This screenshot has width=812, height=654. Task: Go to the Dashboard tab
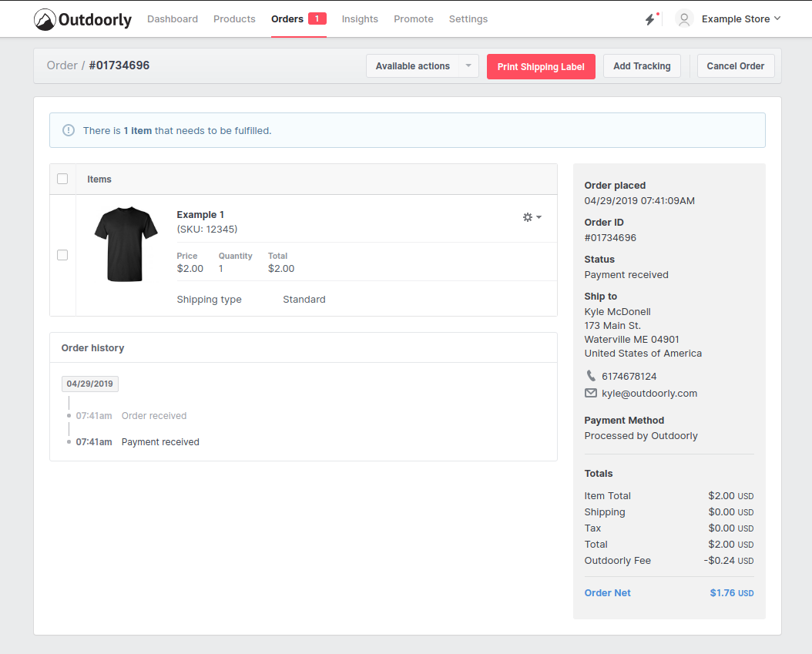[173, 19]
